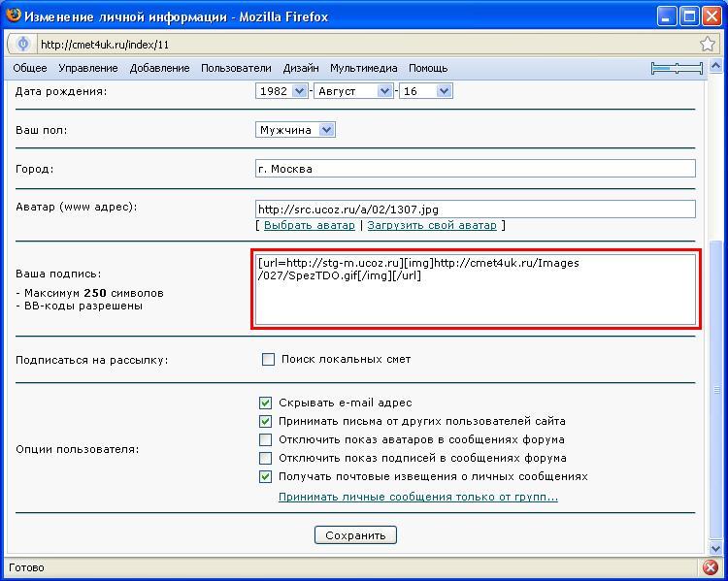The height and width of the screenshot is (581, 728).
Task: Toggle Принимать письма от других пользователей checkbox
Action: tap(266, 421)
